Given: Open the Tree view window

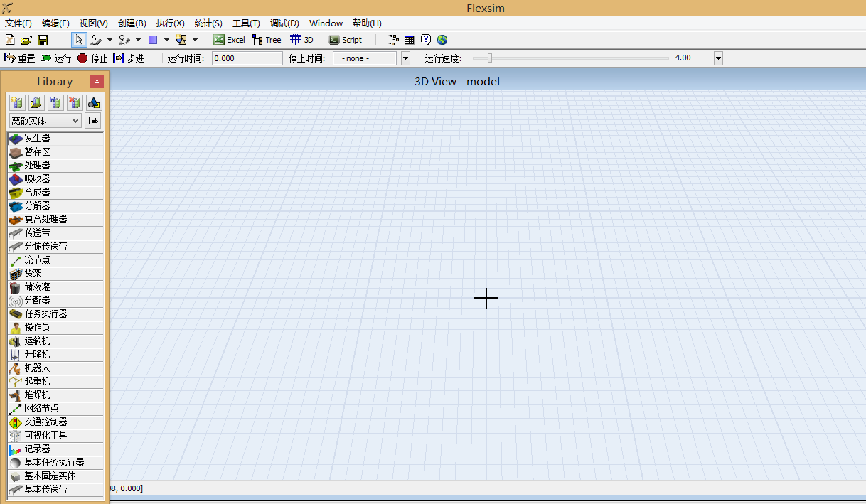Looking at the screenshot, I should pyautogui.click(x=267, y=40).
